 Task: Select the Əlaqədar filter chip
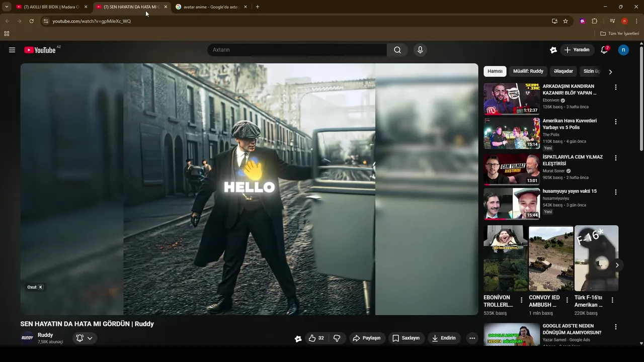pyautogui.click(x=563, y=71)
